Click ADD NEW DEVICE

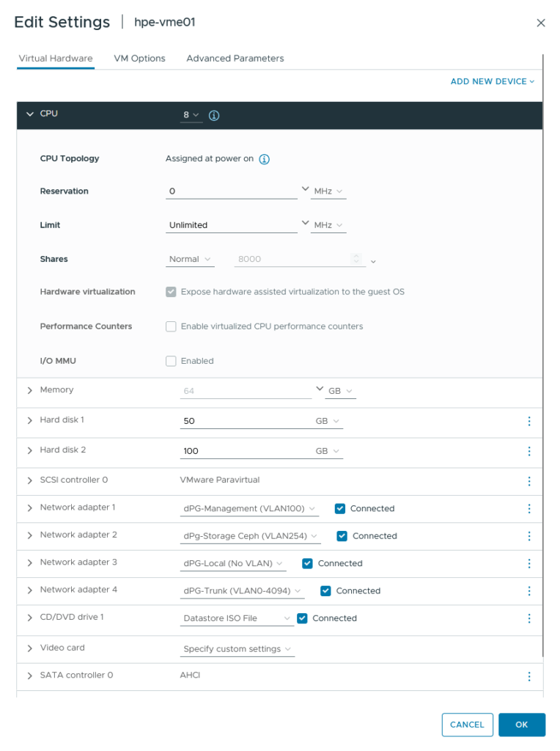[492, 81]
